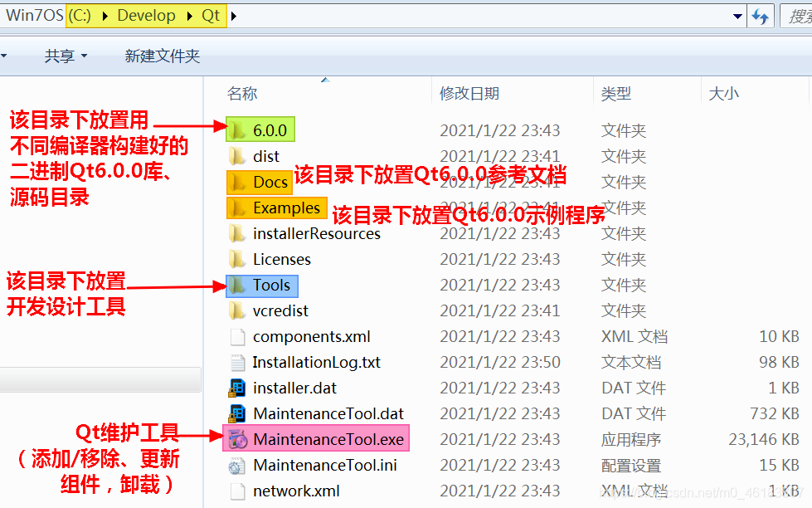
Task: Select the MaintenanceTool.exe file name
Action: point(328,440)
